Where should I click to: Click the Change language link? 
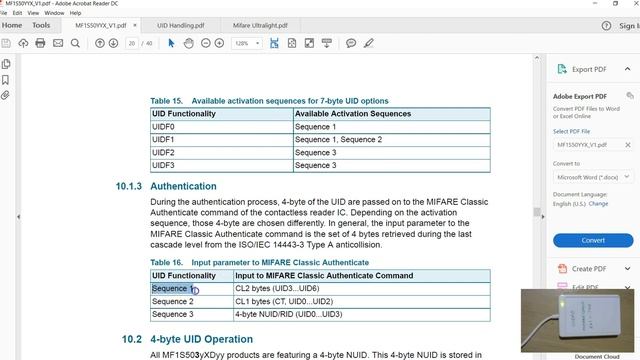click(x=598, y=204)
